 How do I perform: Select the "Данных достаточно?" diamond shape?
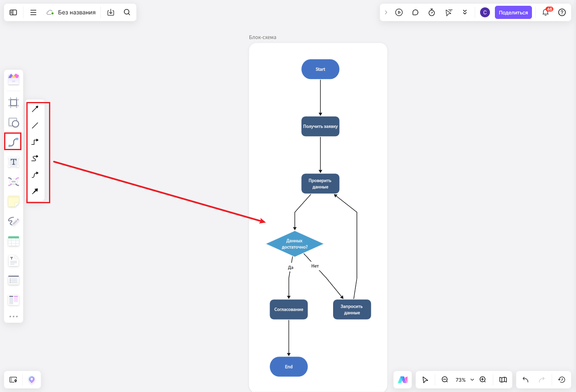tap(295, 244)
